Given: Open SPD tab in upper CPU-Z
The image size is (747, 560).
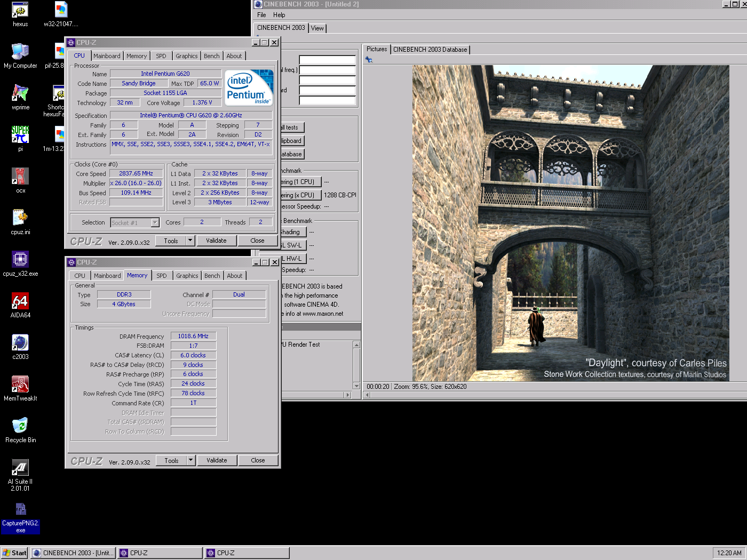Looking at the screenshot, I should click(161, 56).
